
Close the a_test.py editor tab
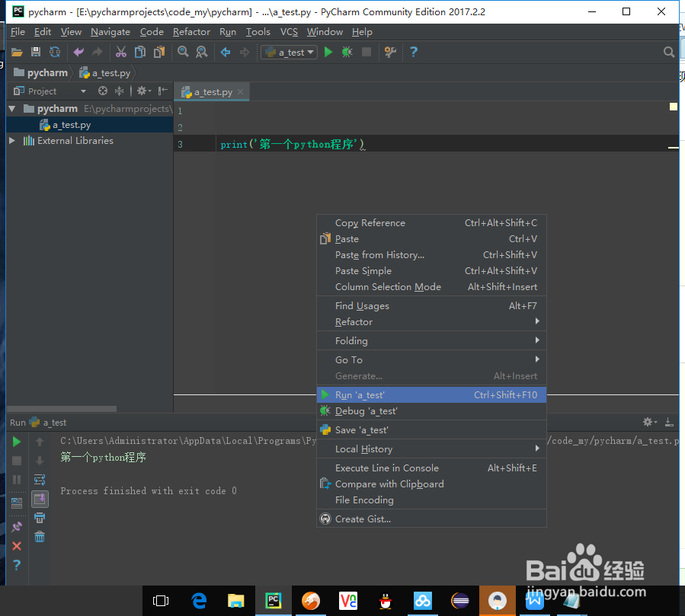pos(240,92)
